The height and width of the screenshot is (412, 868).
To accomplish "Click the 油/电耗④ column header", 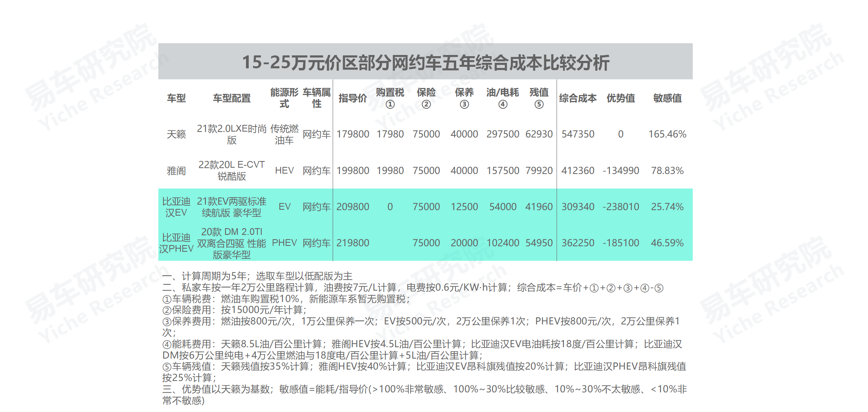I will click(503, 98).
